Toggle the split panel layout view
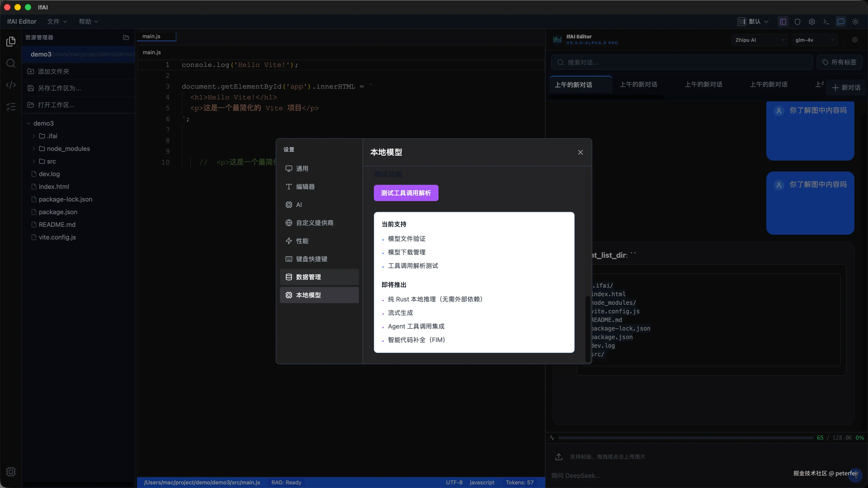The image size is (868, 488). coord(783,21)
